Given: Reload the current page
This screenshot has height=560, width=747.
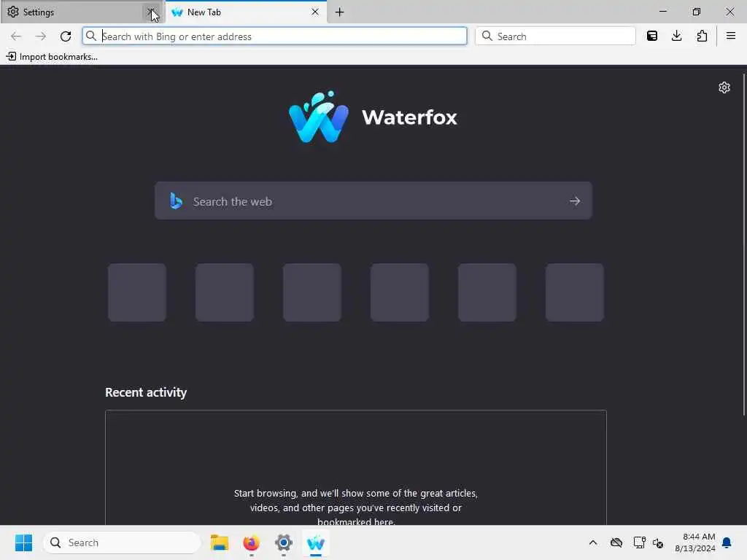Looking at the screenshot, I should click(66, 36).
